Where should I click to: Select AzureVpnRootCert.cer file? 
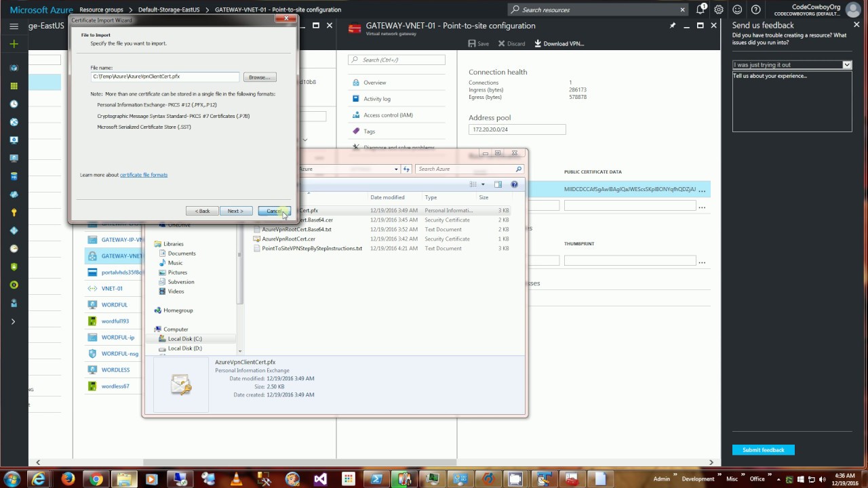pyautogui.click(x=288, y=239)
